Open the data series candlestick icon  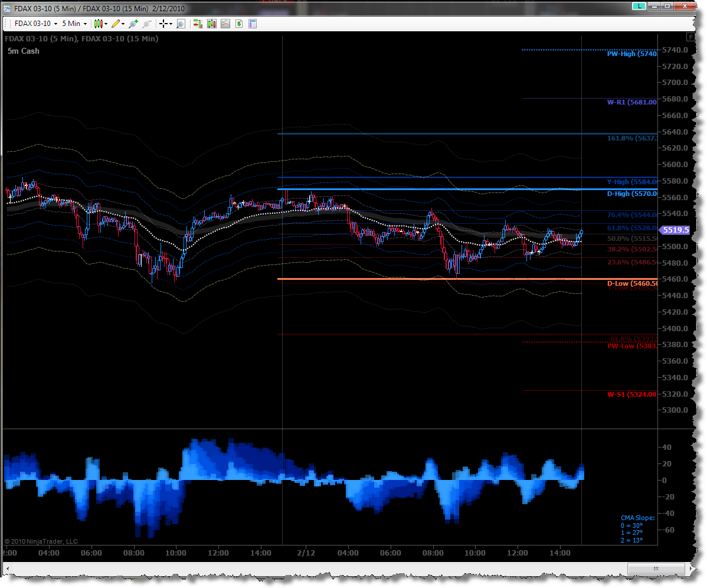coord(211,24)
